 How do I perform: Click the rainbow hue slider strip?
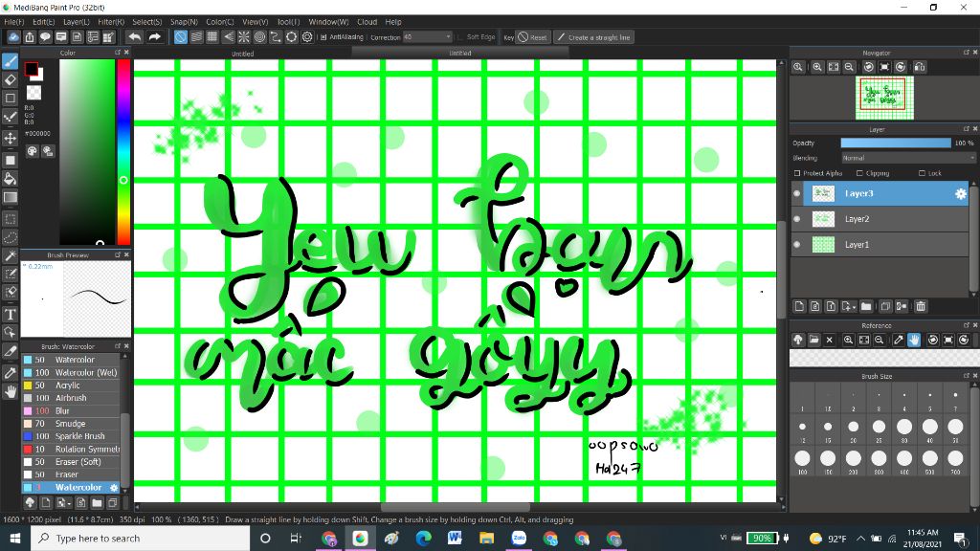click(x=123, y=152)
